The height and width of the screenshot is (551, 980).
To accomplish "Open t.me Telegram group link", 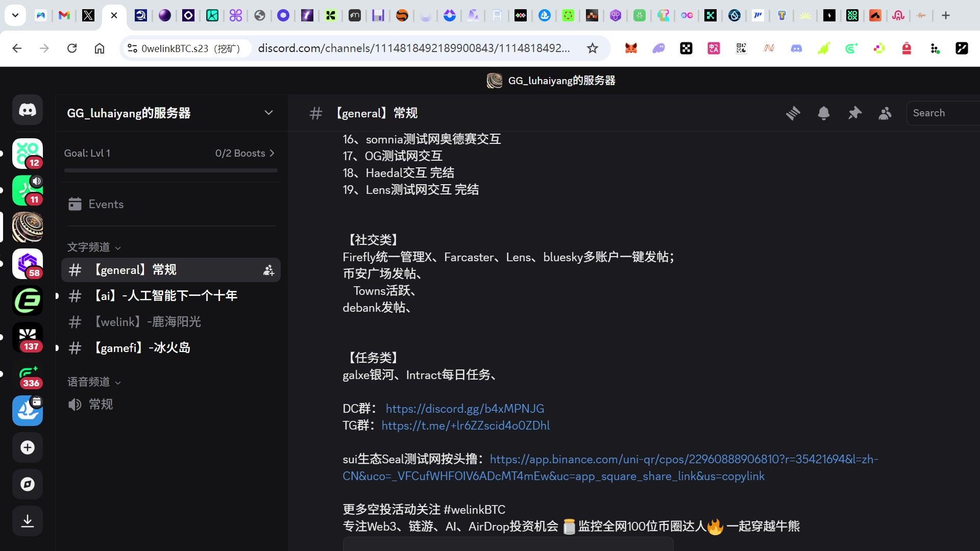I will click(465, 425).
